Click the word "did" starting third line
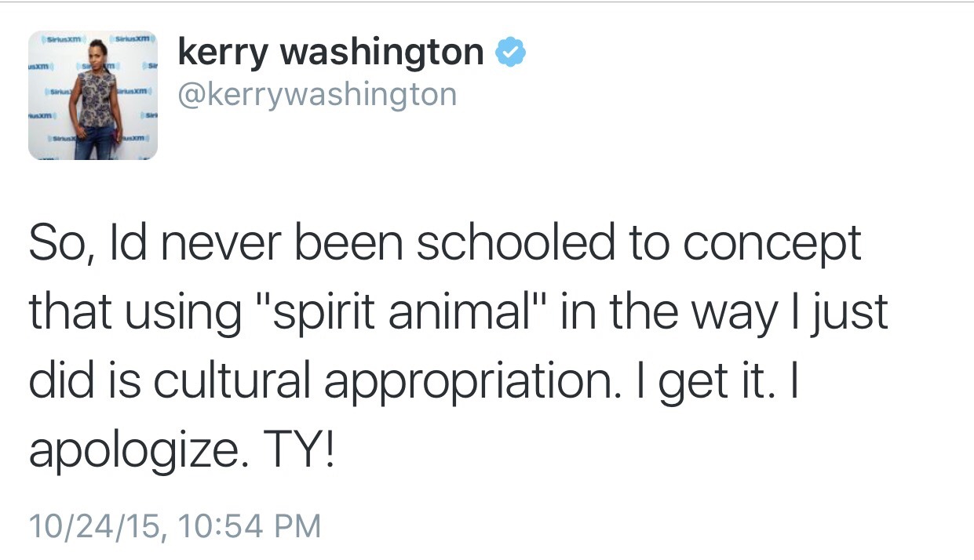 pos(57,382)
